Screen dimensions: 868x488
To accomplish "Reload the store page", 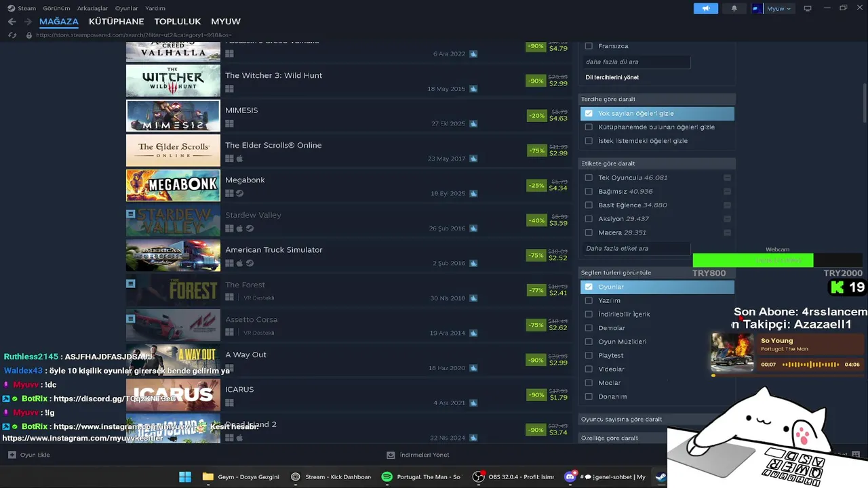I will click(12, 35).
